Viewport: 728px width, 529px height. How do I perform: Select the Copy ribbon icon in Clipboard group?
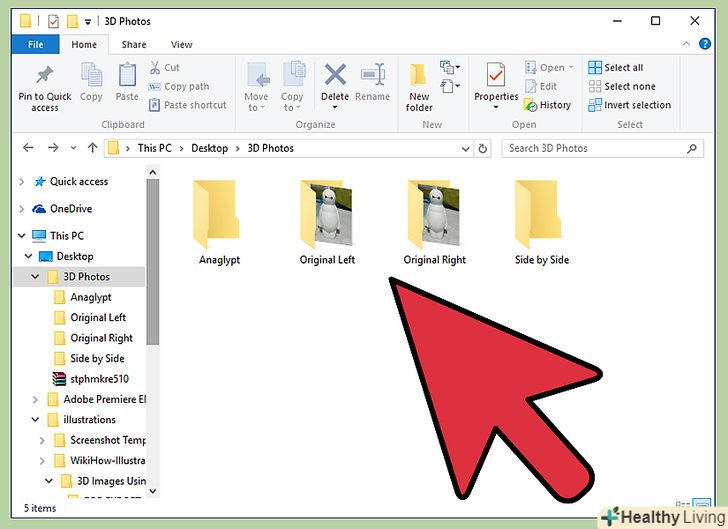(91, 83)
